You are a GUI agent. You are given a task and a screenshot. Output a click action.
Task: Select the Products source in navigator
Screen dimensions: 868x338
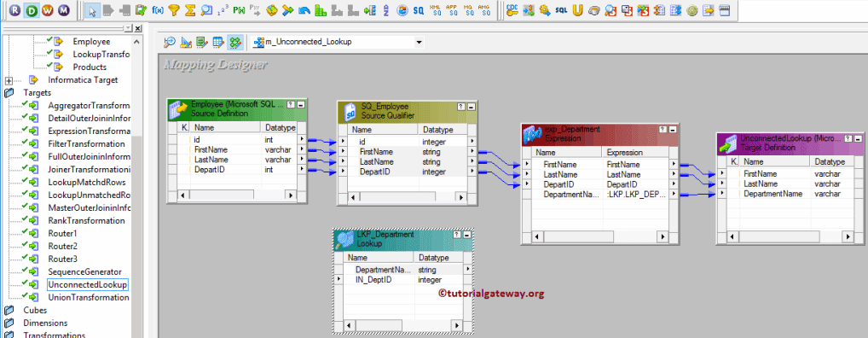click(90, 67)
